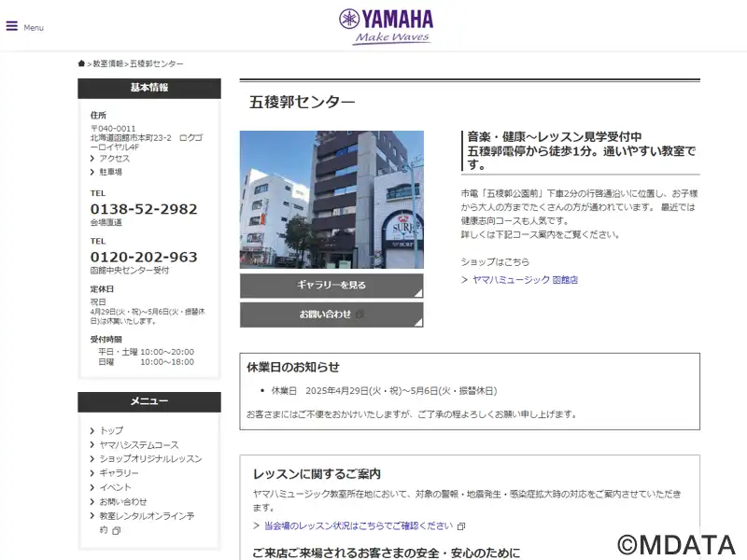Click external-link icon after 教室レンタルオンライン予約
This screenshot has width=747, height=560.
[x=116, y=530]
